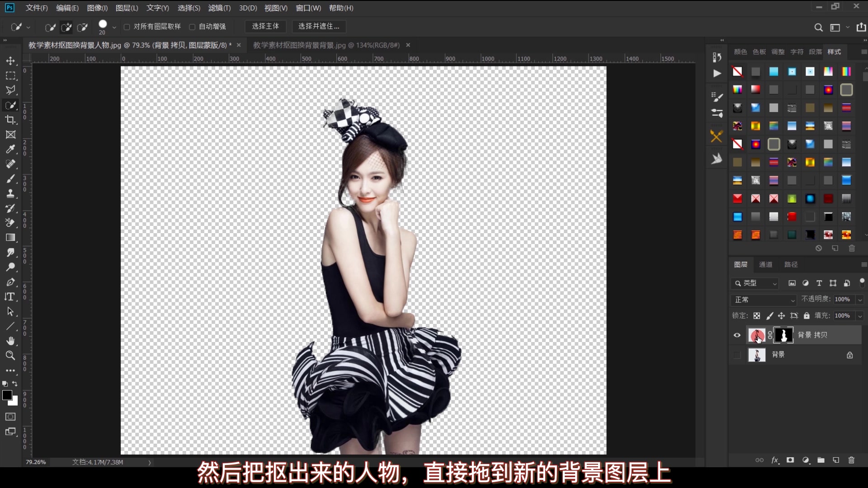868x488 pixels.
Task: Select the Frame tool
Action: [10, 135]
